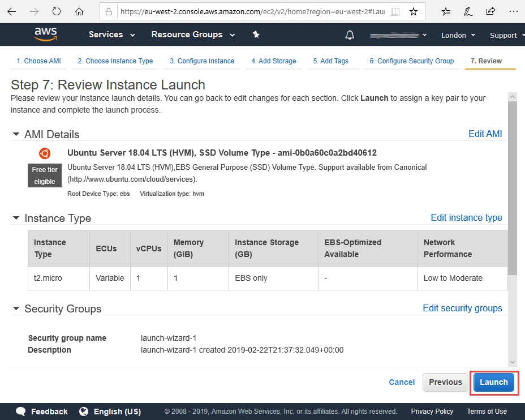Image resolution: width=525 pixels, height=420 pixels.
Task: Open the AWS notifications bell
Action: click(350, 35)
